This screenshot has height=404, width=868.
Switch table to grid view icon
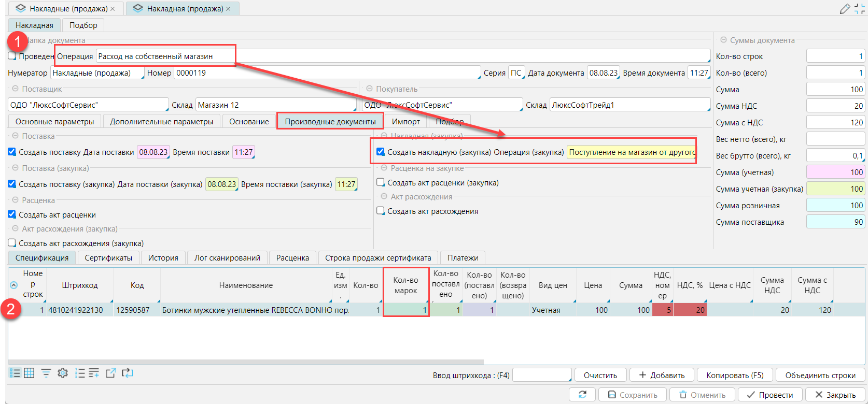(29, 373)
